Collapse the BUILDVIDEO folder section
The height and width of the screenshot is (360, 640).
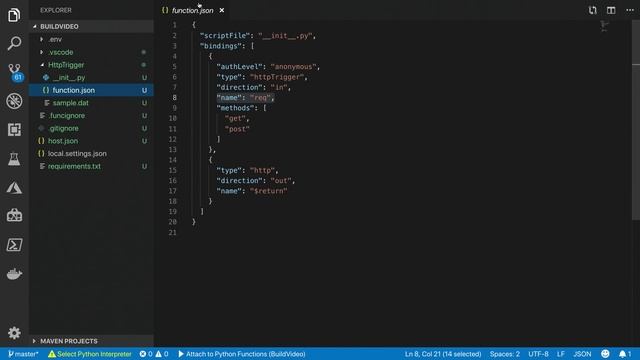tap(91, 27)
